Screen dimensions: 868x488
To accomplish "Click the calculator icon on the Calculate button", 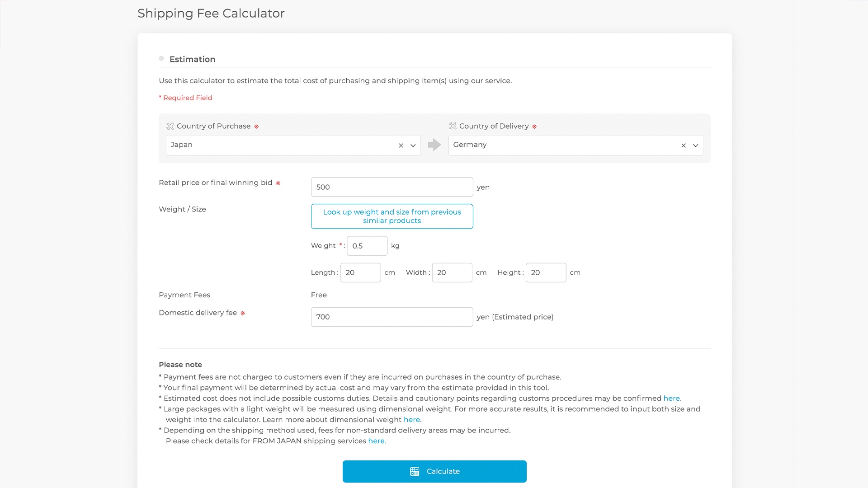I will (x=415, y=471).
